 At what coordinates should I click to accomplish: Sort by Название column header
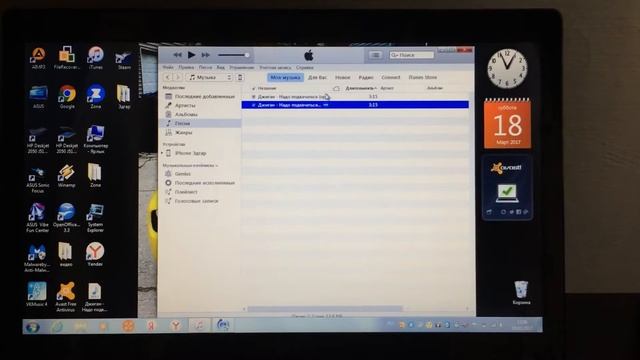(267, 88)
